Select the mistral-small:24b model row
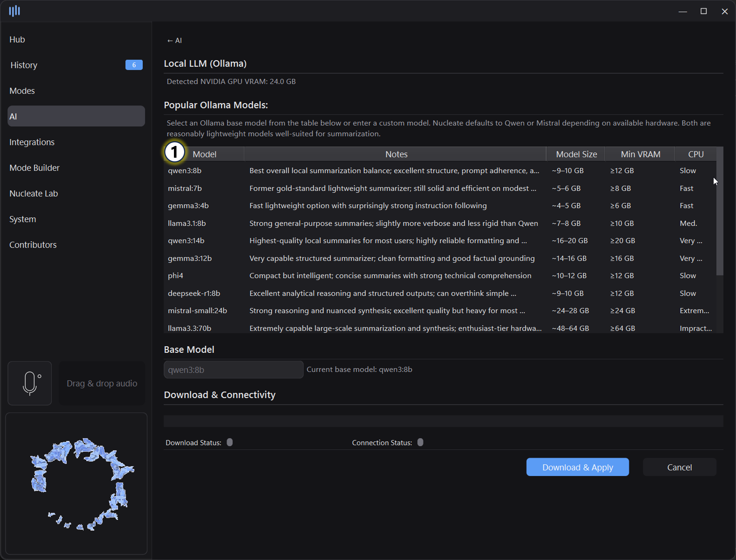The width and height of the screenshot is (736, 560). [440, 311]
